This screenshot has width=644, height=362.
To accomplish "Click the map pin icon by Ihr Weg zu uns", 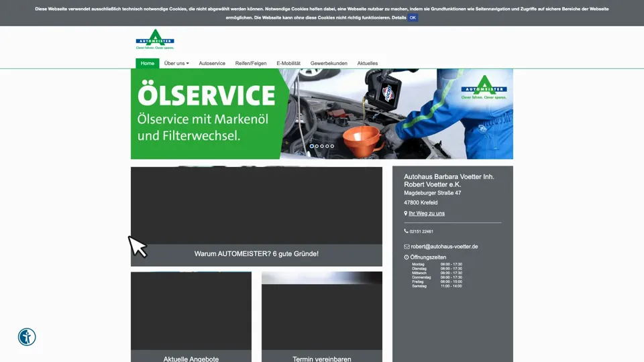I will 405,213.
